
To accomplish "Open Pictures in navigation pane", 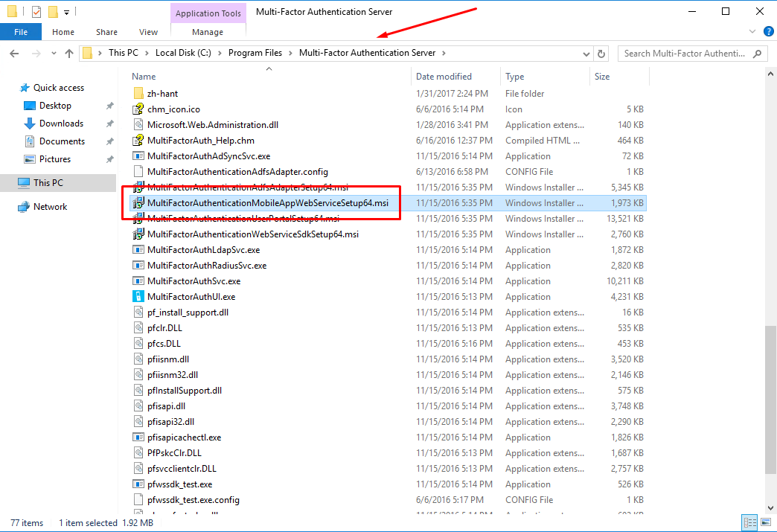I will click(x=55, y=159).
